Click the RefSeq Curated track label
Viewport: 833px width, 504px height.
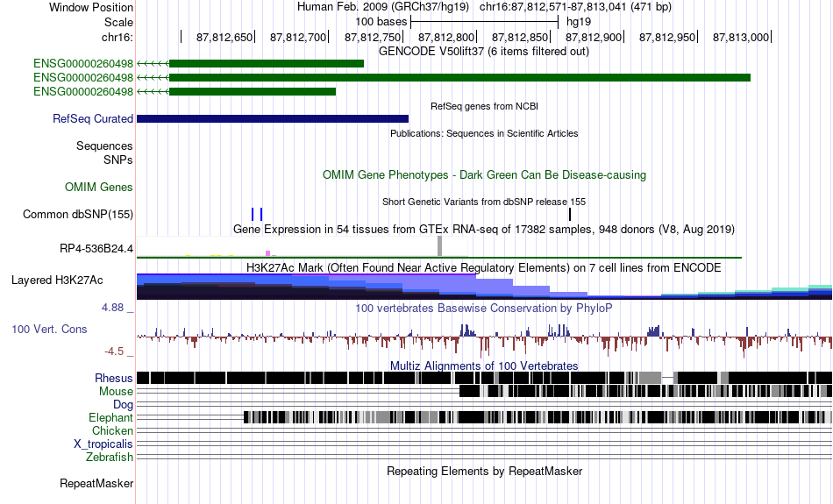click(92, 119)
